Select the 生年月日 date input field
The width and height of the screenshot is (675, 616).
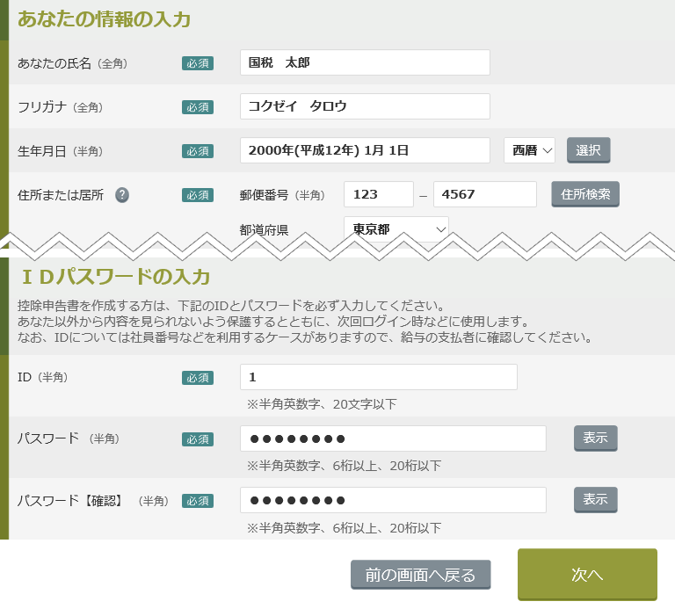tap(365, 150)
